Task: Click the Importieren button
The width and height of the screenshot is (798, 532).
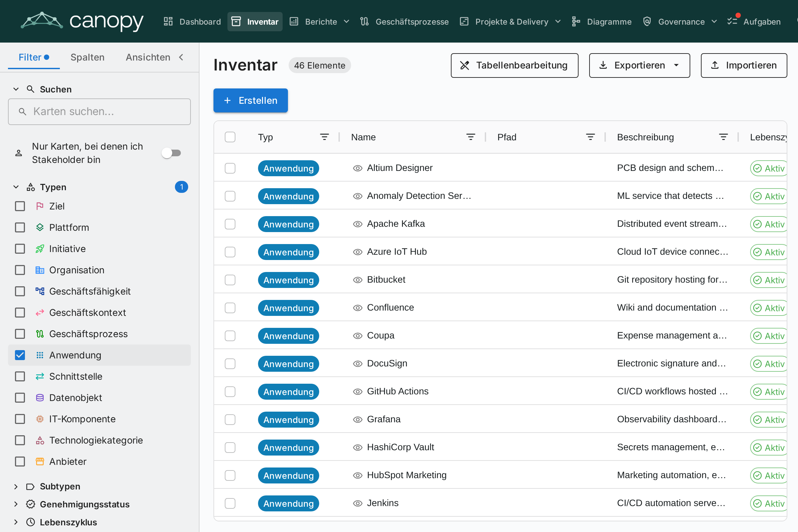Action: click(744, 66)
